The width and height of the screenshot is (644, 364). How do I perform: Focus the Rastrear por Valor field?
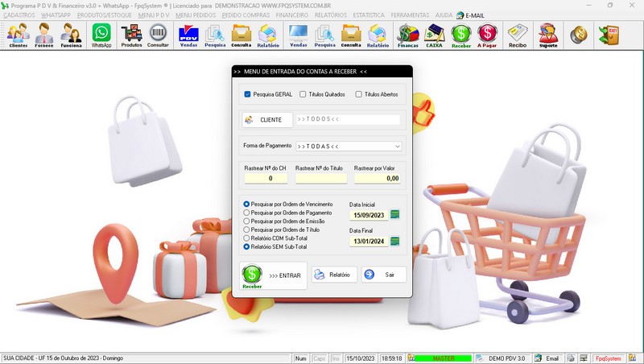click(x=377, y=178)
